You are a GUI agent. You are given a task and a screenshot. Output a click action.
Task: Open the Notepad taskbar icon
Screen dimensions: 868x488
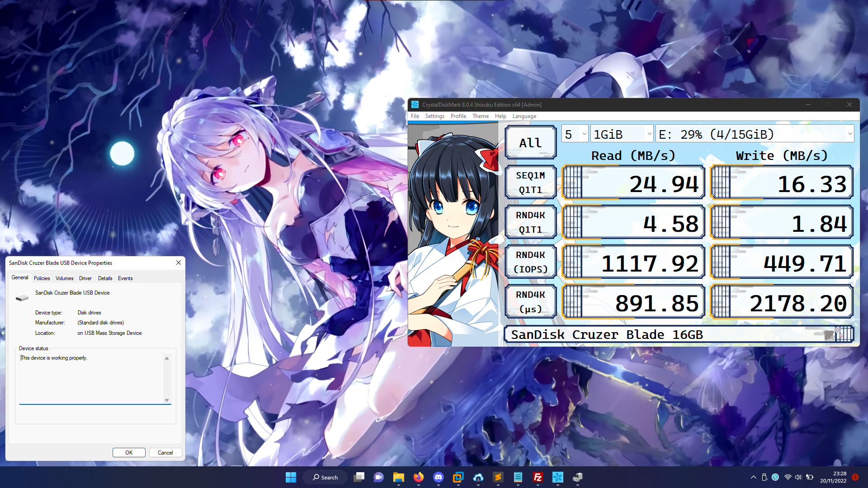[x=518, y=477]
